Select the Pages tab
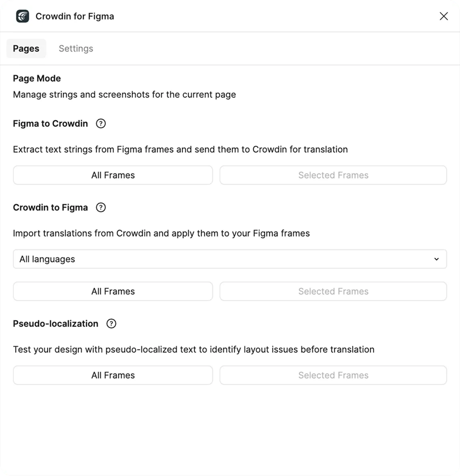The height and width of the screenshot is (476, 460). (x=26, y=48)
